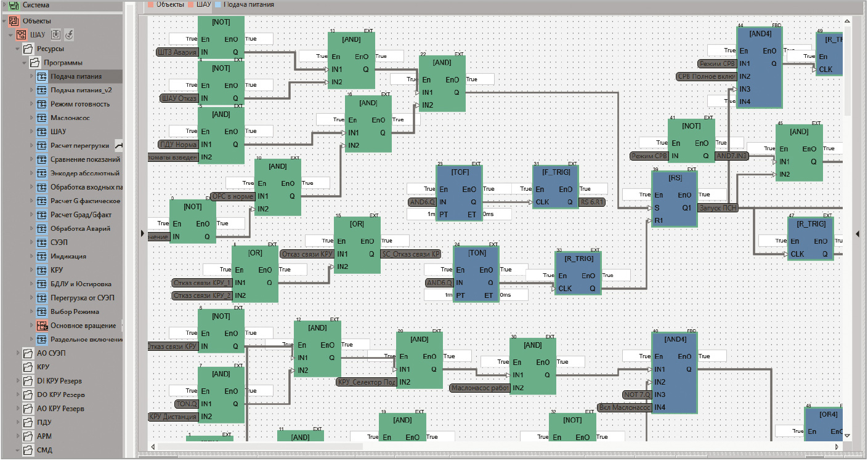
Task: Click the КРУ Дистанция variable label
Action: 173,417
